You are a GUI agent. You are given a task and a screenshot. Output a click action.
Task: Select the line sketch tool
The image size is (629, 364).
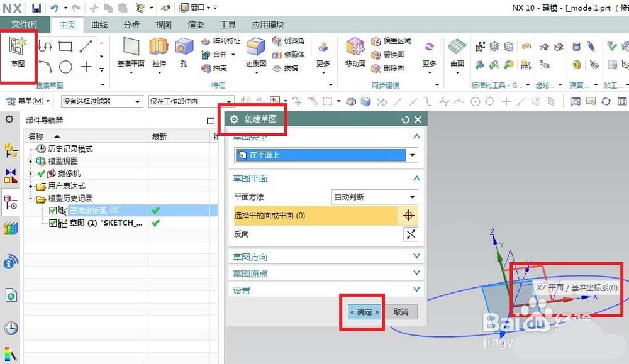tap(86, 47)
